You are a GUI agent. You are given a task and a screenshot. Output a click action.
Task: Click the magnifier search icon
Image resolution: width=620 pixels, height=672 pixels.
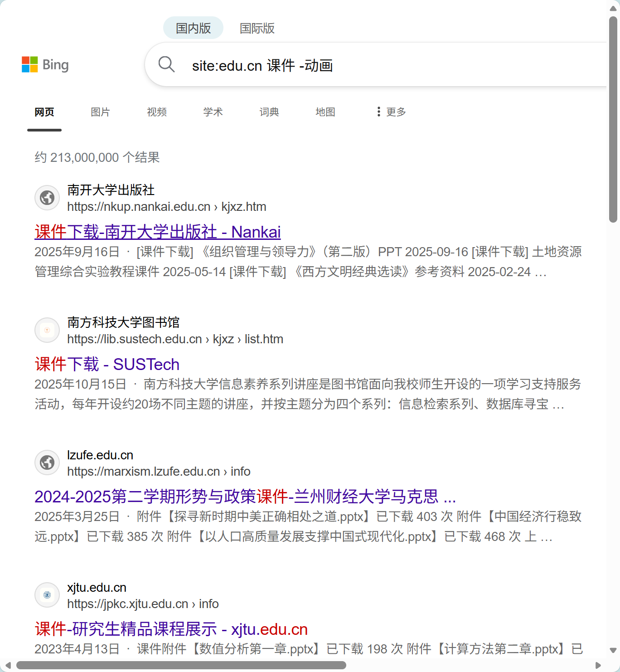166,64
